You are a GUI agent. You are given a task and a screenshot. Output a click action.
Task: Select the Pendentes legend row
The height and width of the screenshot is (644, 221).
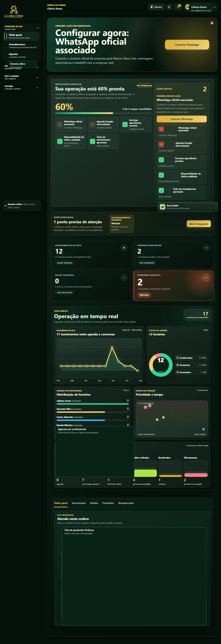pyautogui.click(x=192, y=365)
